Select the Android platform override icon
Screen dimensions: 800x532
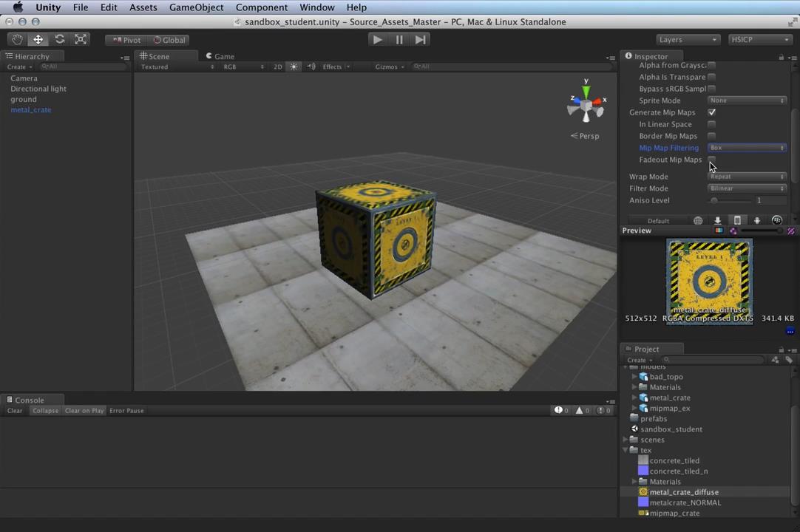[x=757, y=220]
